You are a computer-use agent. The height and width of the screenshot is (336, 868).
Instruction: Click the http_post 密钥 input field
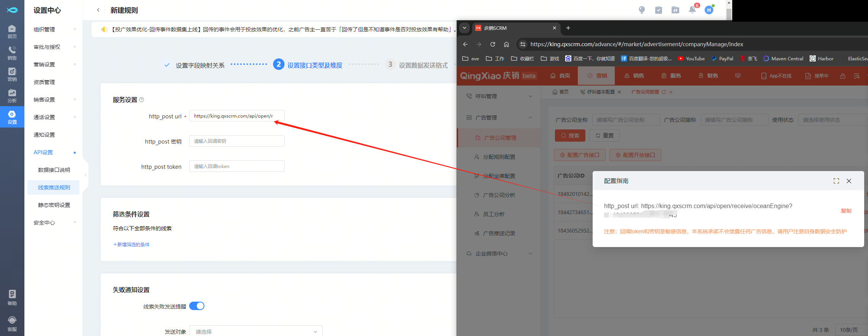(x=236, y=141)
